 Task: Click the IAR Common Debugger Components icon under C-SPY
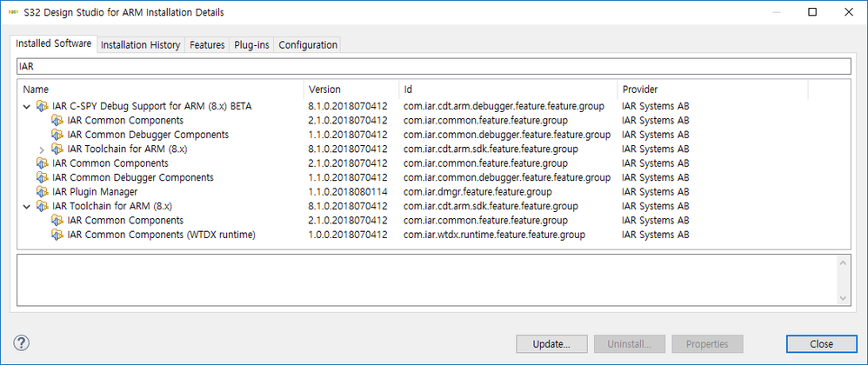(57, 135)
